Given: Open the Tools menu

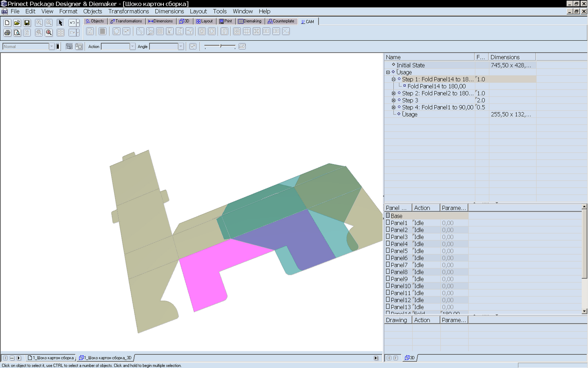Looking at the screenshot, I should click(220, 11).
